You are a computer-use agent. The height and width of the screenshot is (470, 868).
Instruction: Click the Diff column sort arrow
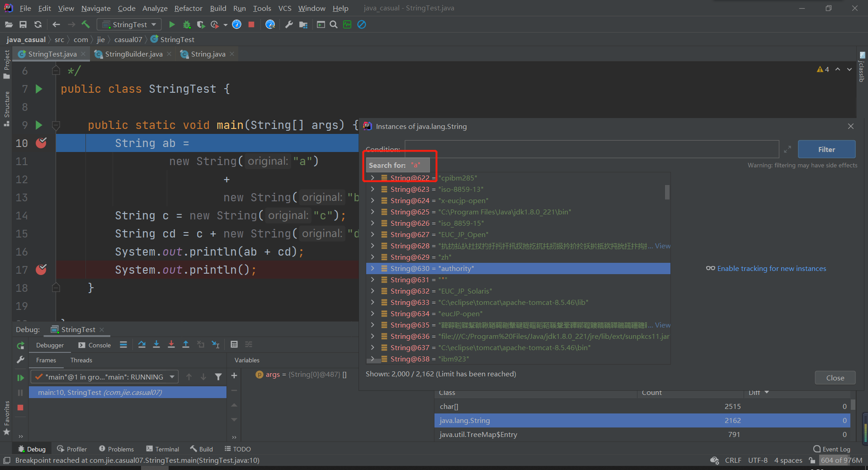pyautogui.click(x=767, y=393)
